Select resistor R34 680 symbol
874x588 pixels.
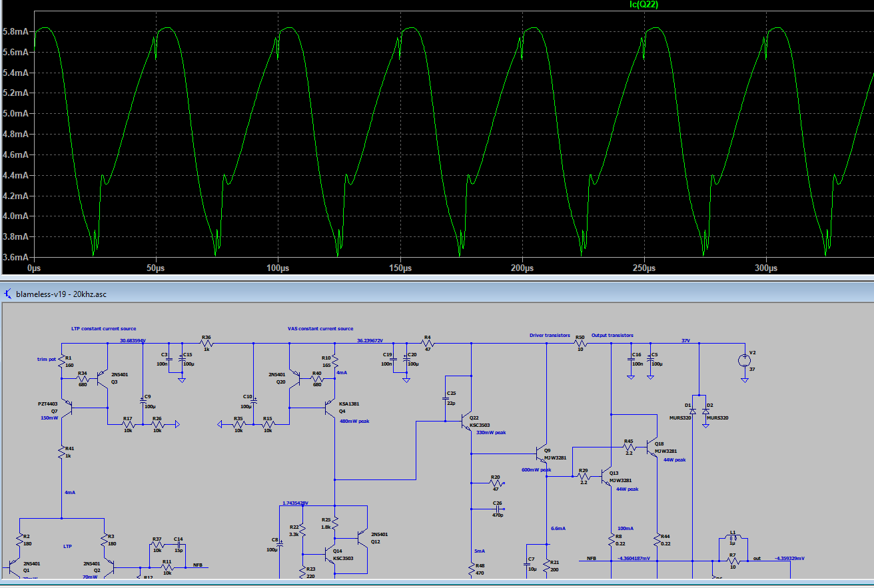[83, 379]
